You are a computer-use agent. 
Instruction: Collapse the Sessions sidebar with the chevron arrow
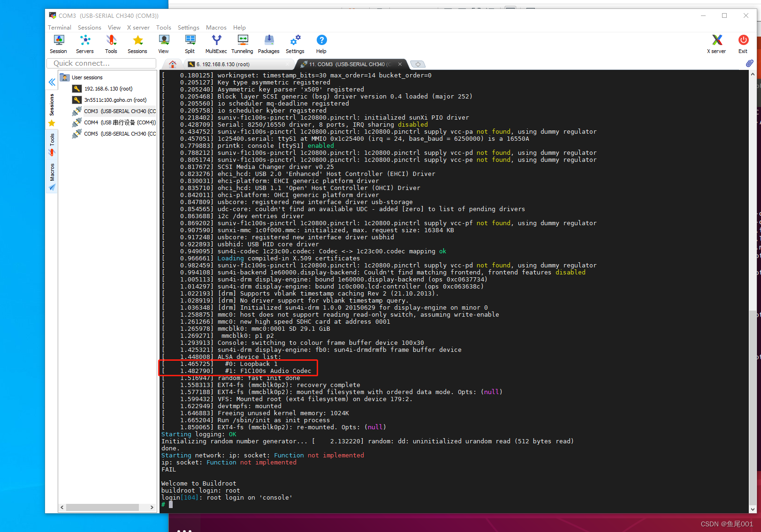tap(52, 82)
